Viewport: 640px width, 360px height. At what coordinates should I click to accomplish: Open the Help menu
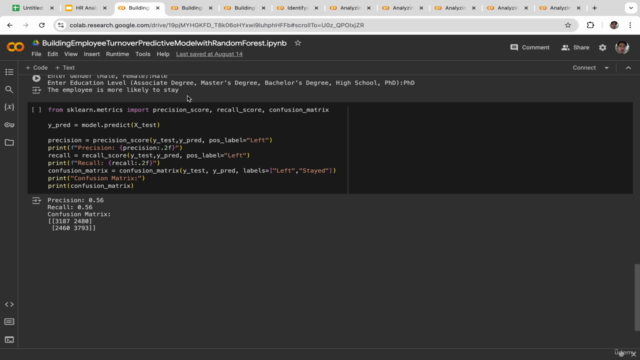coord(163,54)
